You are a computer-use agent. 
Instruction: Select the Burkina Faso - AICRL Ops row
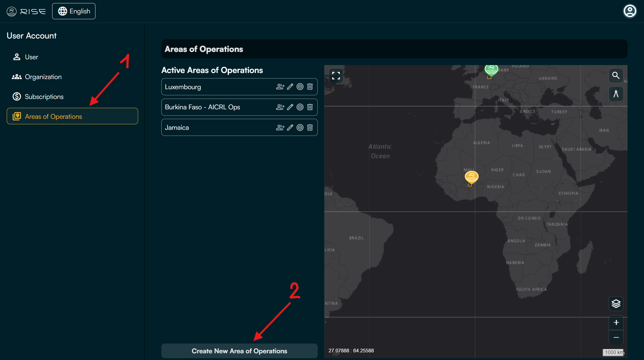[x=239, y=107]
